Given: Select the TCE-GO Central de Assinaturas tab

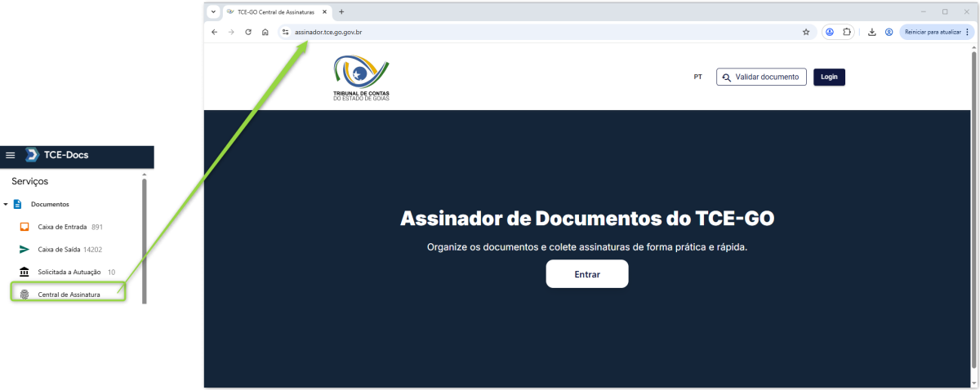Looking at the screenshot, I should (x=277, y=12).
